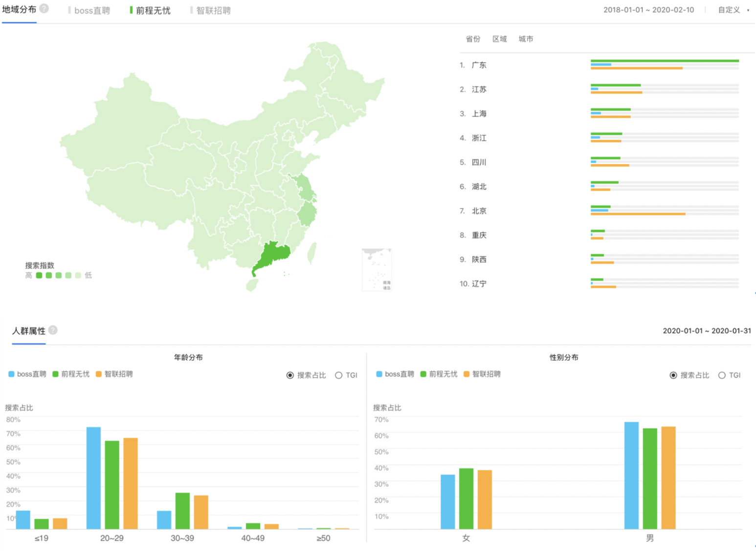Click the help icon beside 人群属性
Image resolution: width=756 pixels, height=559 pixels.
click(53, 330)
